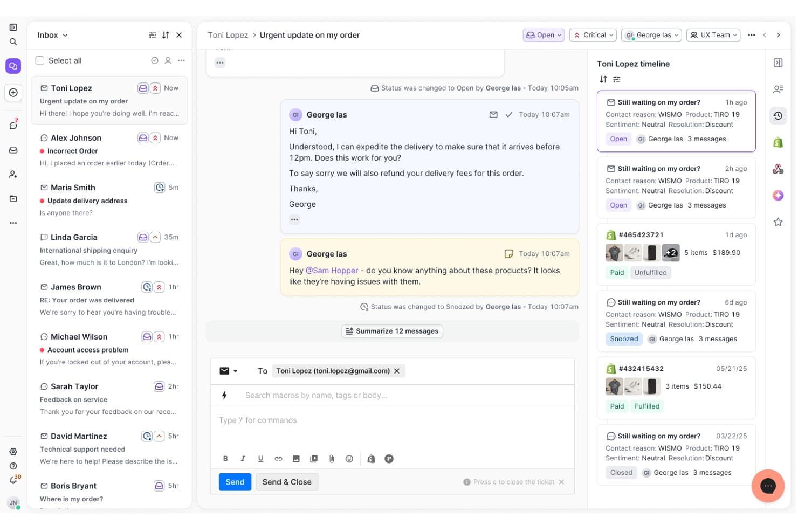Collapse right sidebar panel toggle icon
798x532 pixels.
pos(778,63)
